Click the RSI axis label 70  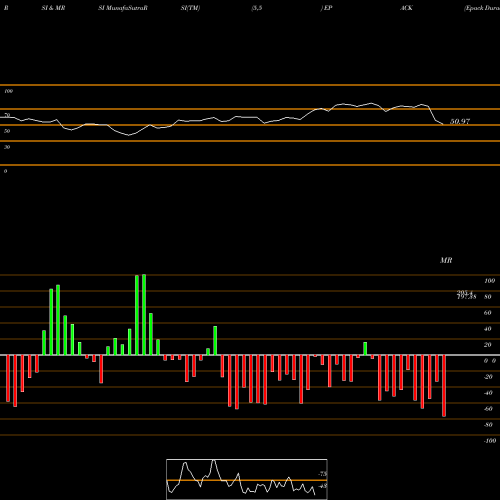[7, 115]
